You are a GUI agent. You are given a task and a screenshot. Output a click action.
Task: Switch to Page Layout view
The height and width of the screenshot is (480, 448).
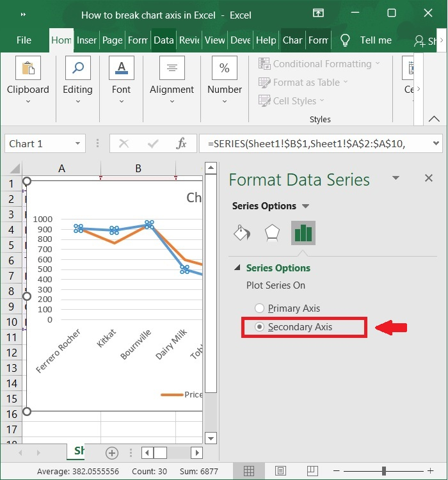280,471
